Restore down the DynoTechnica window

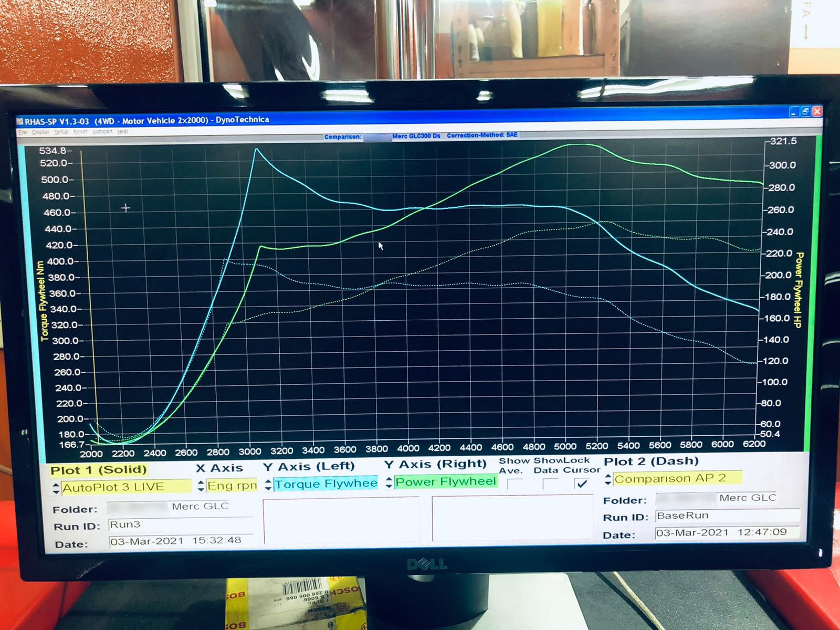pyautogui.click(x=805, y=111)
